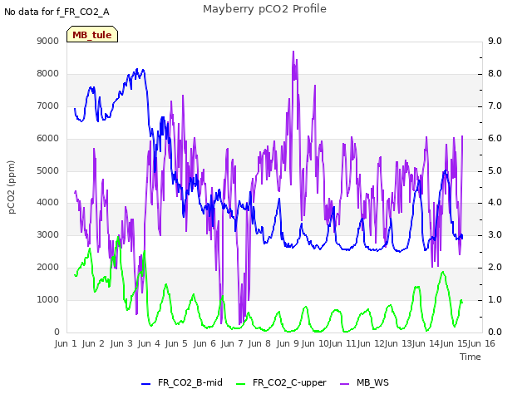This screenshot has height=399, width=532.
Task: Click the 9.0 right axis tick label
Action: [495, 41]
